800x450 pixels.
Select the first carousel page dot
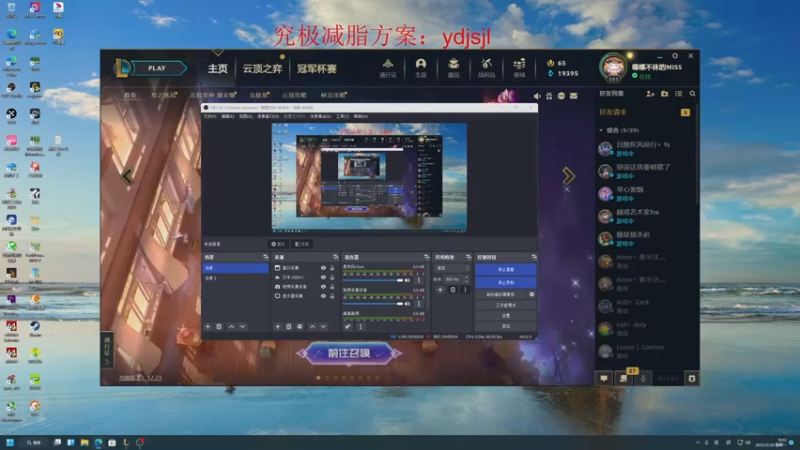[x=318, y=378]
